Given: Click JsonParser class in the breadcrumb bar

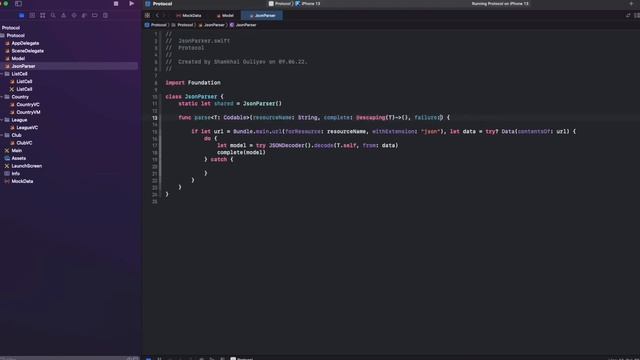Looking at the screenshot, I should (x=243, y=25).
